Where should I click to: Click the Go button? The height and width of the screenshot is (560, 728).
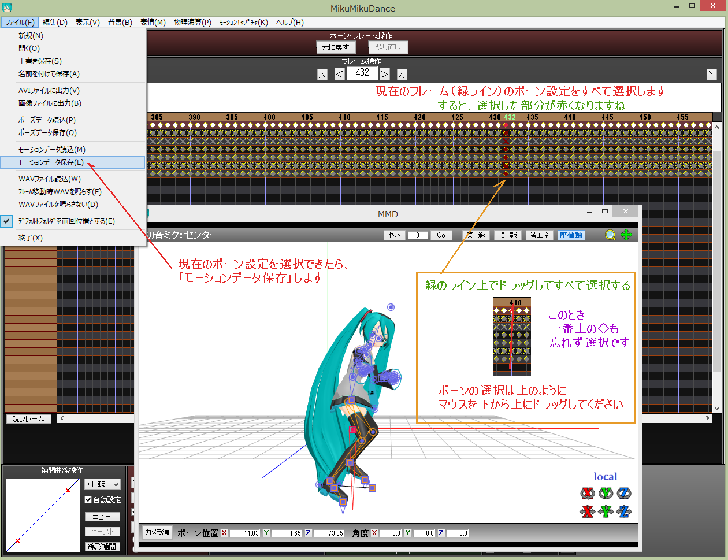click(441, 235)
